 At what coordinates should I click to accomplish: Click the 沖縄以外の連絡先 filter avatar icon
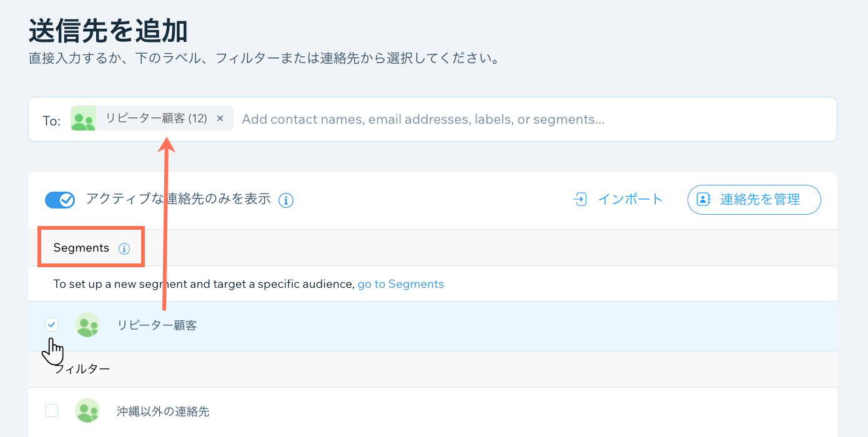pos(87,411)
